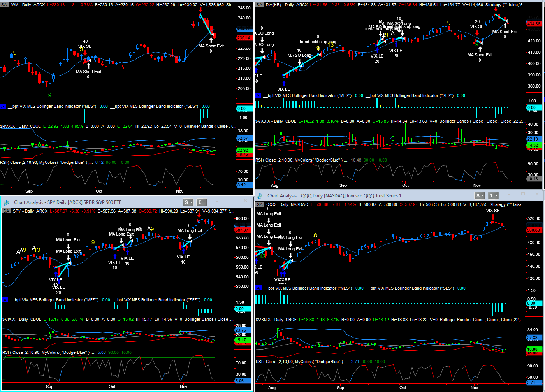Viewport: 545px width, 392px height.
Task: Click the IWM last price label 230.14
Action: (244, 38)
